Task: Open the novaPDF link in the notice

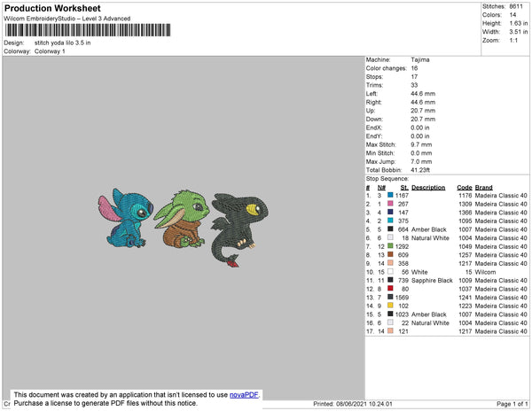Action: click(244, 395)
